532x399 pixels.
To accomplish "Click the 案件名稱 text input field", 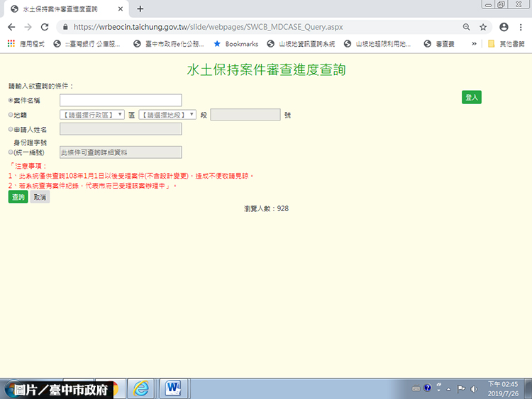I will click(x=121, y=101).
